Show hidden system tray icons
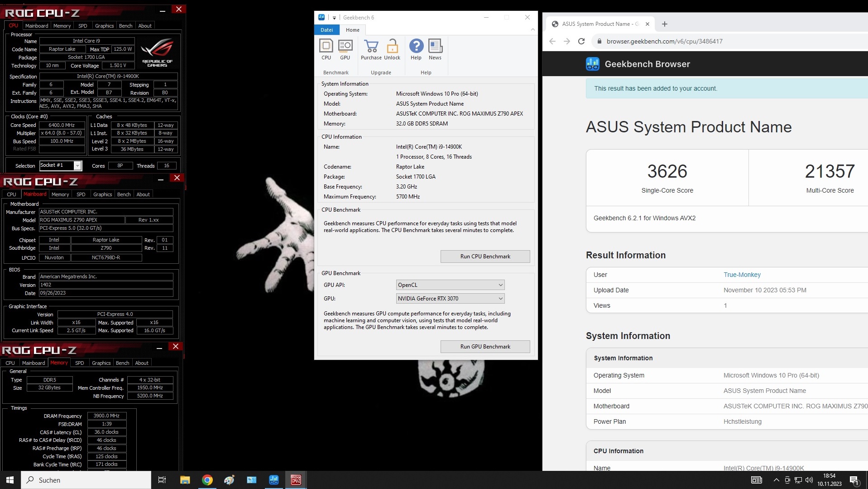The width and height of the screenshot is (868, 489). pyautogui.click(x=777, y=480)
